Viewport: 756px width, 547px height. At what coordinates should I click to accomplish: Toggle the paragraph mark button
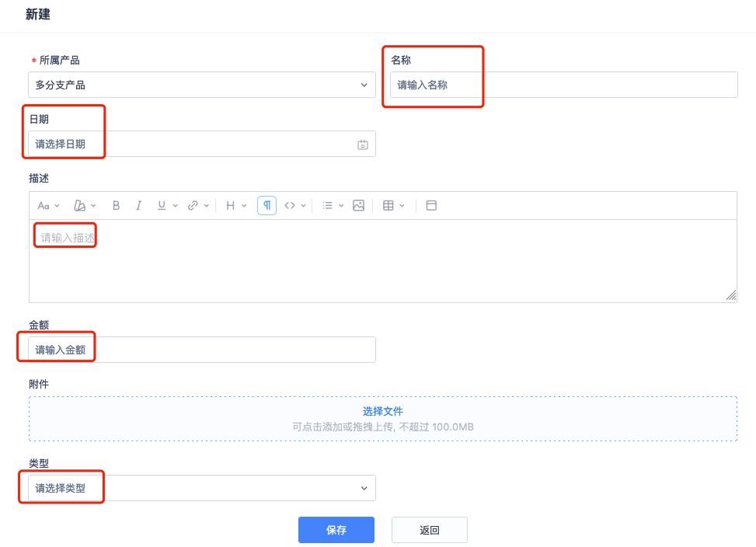tap(267, 206)
